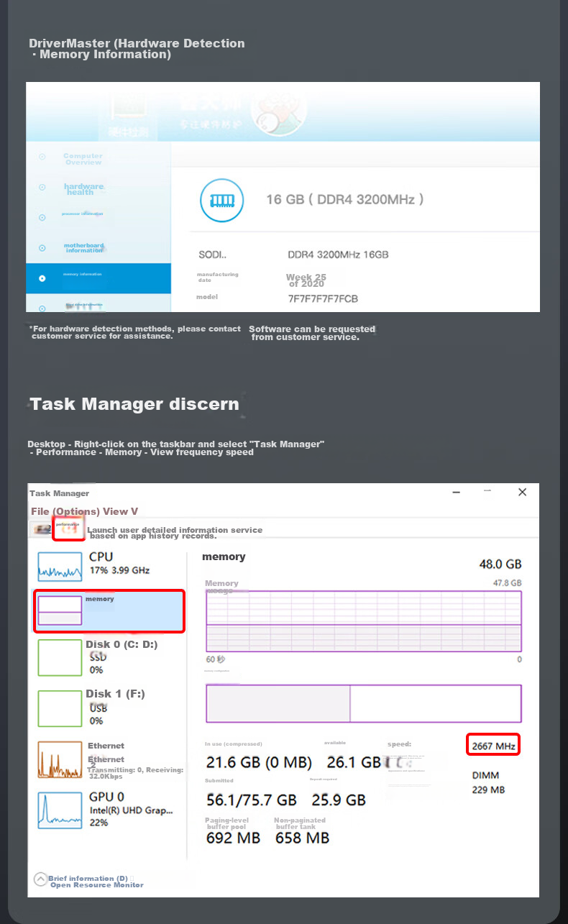Click the "25.9 GB" cached value
Image resolution: width=568 pixels, height=924 pixels.
[339, 800]
